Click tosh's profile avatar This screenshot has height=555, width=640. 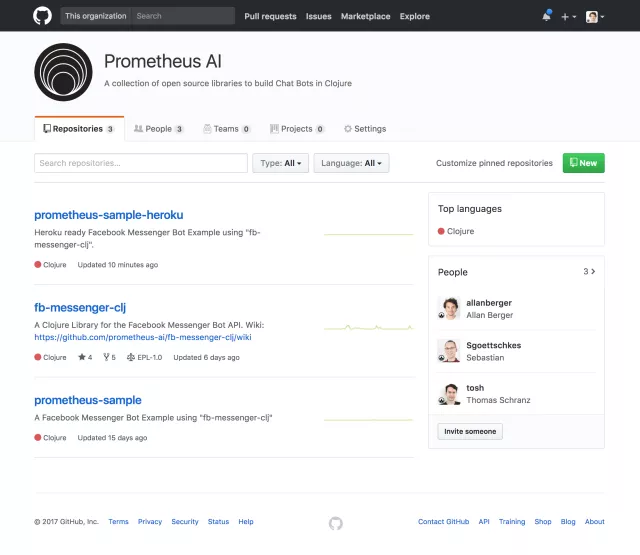[449, 394]
